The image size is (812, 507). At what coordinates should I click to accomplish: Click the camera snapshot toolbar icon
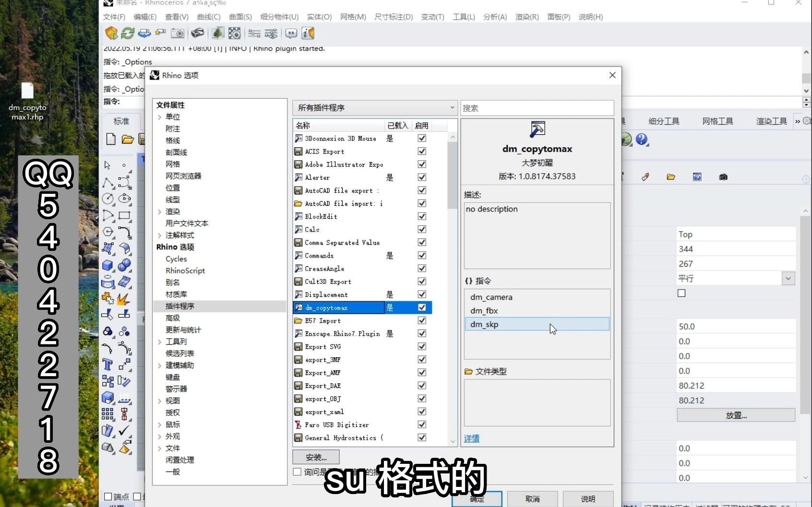point(178,33)
